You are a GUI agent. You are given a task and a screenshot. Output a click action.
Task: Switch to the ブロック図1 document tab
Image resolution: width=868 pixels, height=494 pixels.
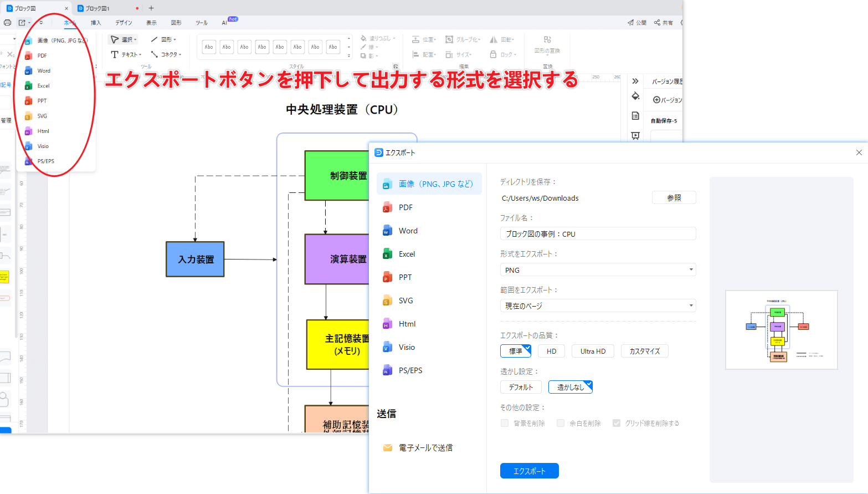pos(97,8)
